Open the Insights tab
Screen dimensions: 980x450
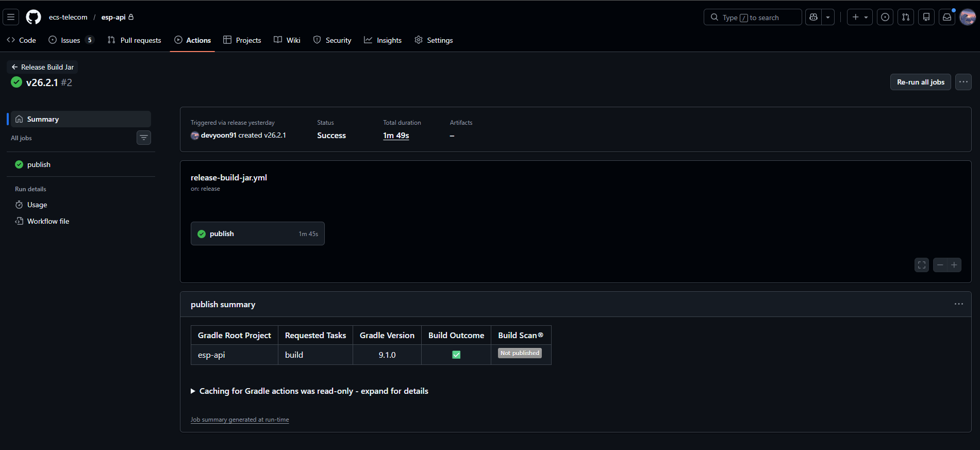[383, 40]
